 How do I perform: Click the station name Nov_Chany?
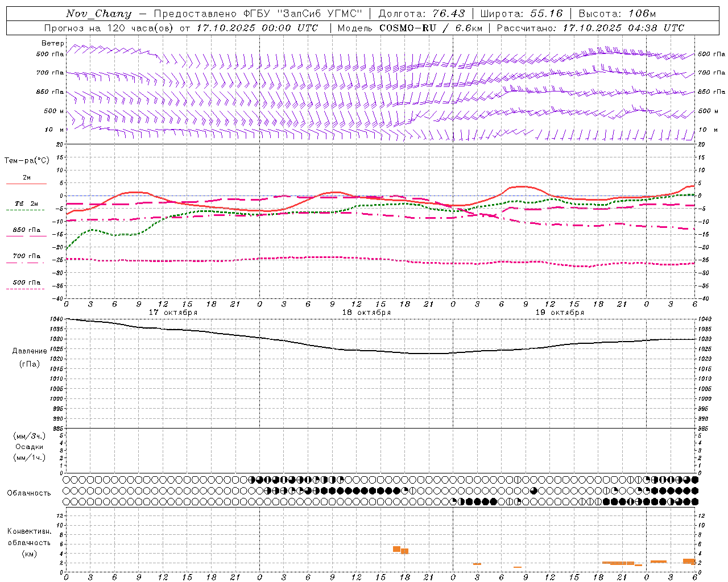(98, 14)
